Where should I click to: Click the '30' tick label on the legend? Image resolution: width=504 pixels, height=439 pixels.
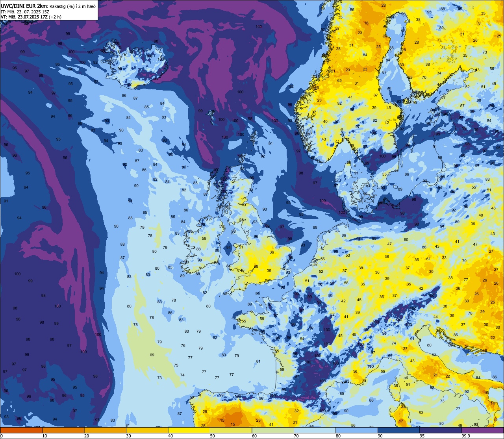pos(128,436)
